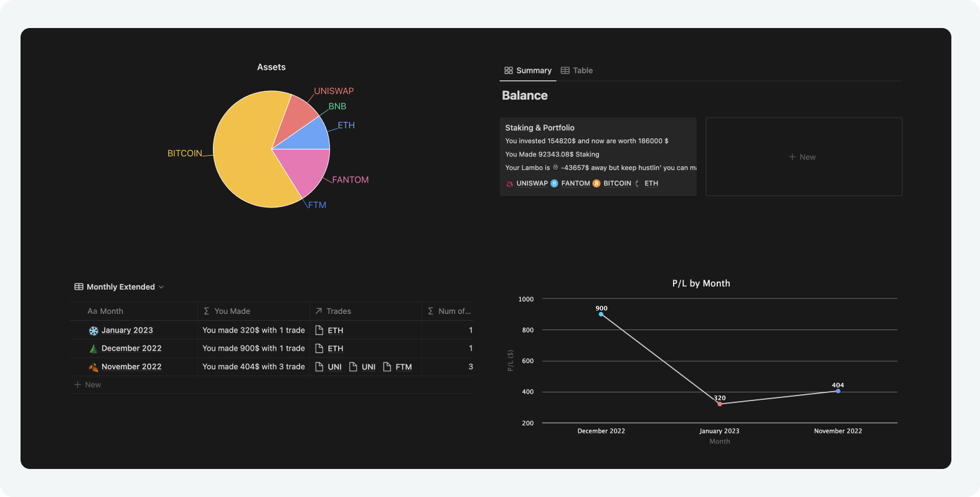Click the tree icon for December 2022
980x497 pixels.
pos(93,349)
